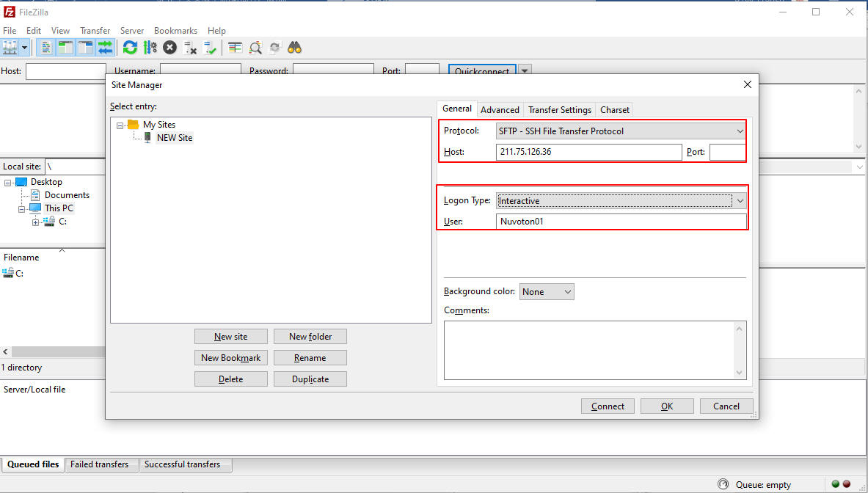This screenshot has width=868, height=493.
Task: Click the cancel current operation icon
Action: (169, 48)
